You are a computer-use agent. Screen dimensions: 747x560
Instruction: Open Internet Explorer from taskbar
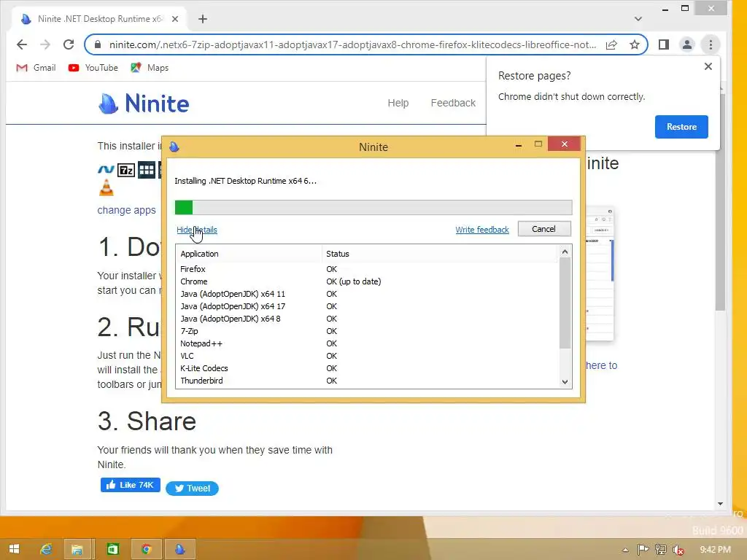tap(46, 549)
